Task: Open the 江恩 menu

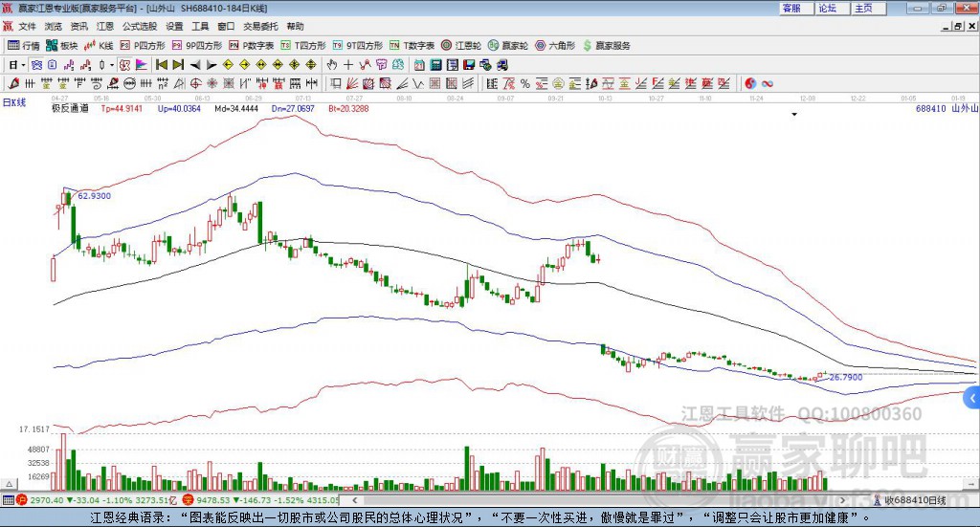Action: point(105,26)
